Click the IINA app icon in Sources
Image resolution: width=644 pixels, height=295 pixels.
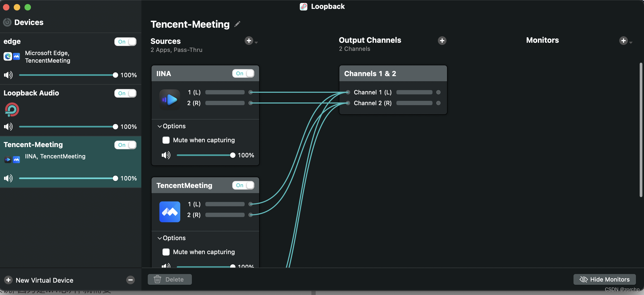pos(170,100)
